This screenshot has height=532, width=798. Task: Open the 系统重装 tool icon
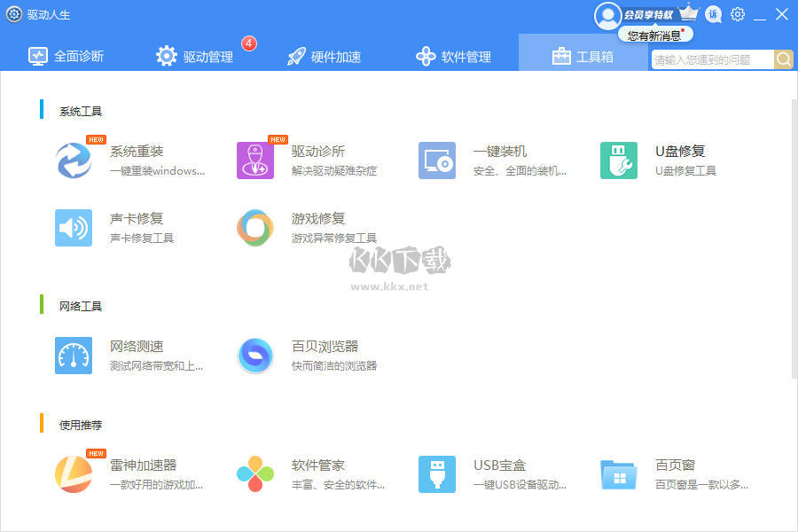coord(74,160)
